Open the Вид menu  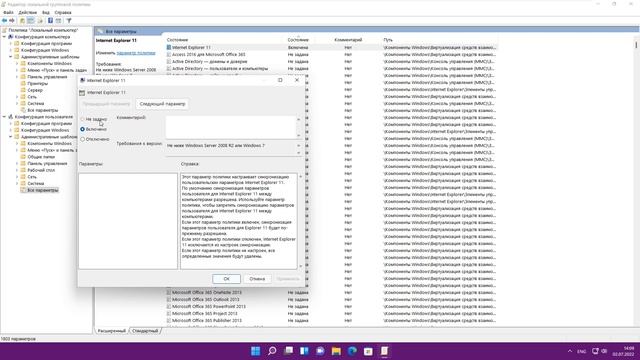[46, 13]
